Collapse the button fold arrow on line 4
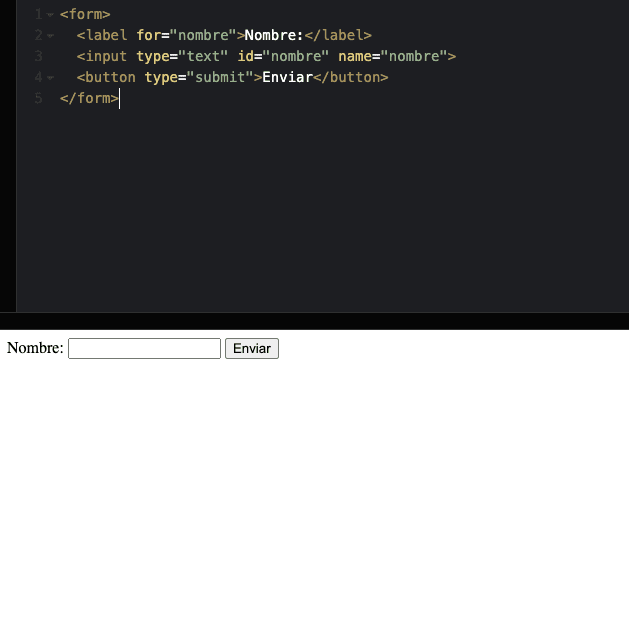Screen dimensions: 629x635 click(50, 78)
